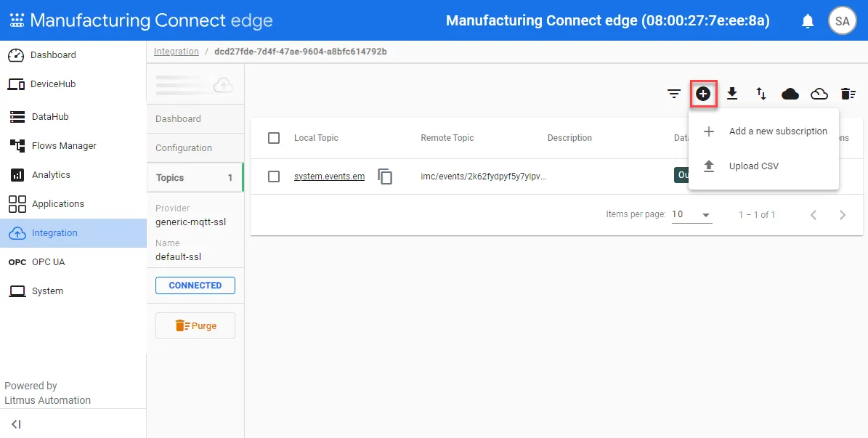Open the system.events.em topic link

pos(329,177)
